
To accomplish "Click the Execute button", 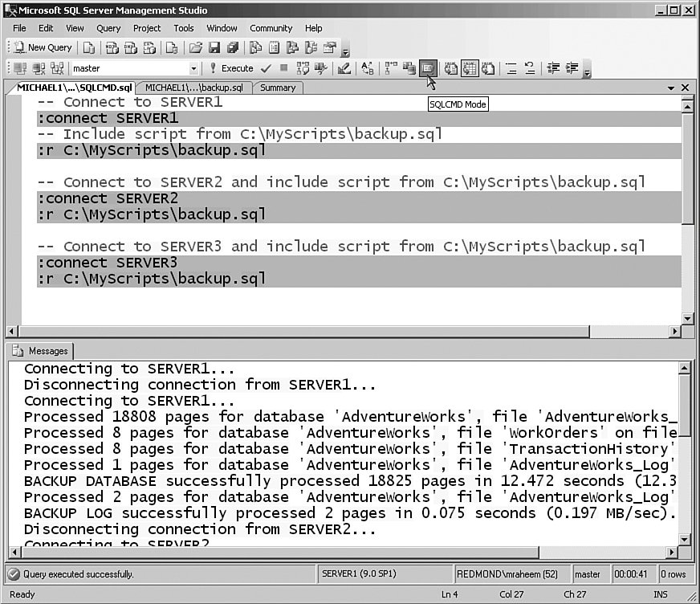I will (x=232, y=68).
